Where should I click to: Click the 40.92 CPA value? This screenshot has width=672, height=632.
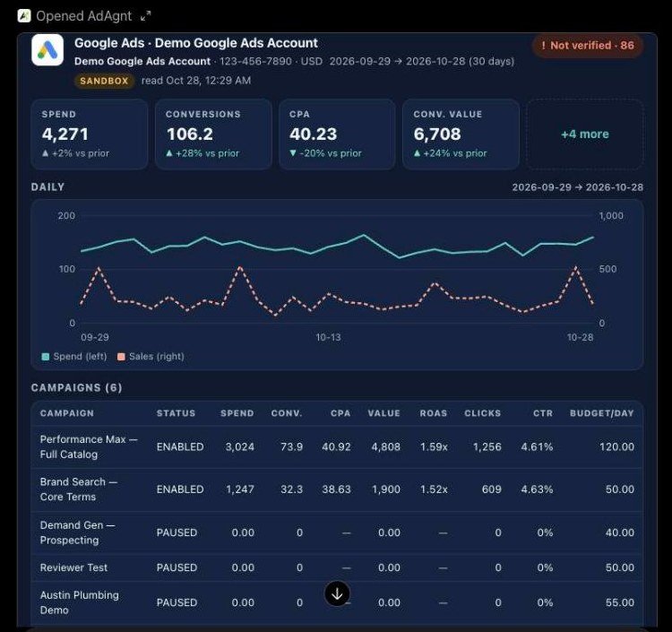336,446
